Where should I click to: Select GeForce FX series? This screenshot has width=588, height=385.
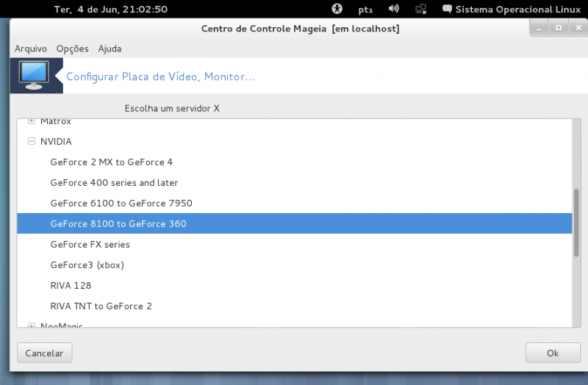295,245
